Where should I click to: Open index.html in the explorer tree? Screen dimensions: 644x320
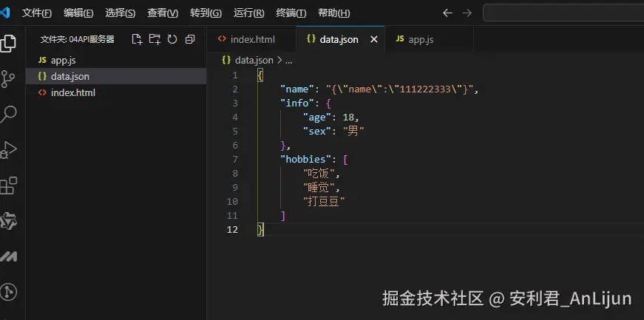(116, 92)
